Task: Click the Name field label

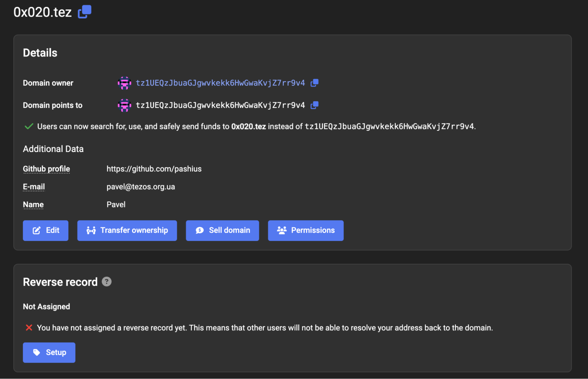Action: point(33,204)
